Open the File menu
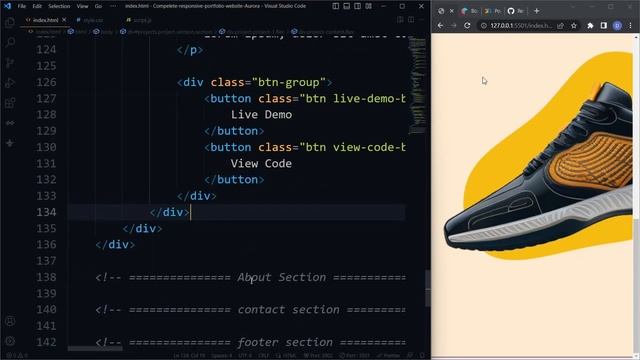 click(x=22, y=6)
